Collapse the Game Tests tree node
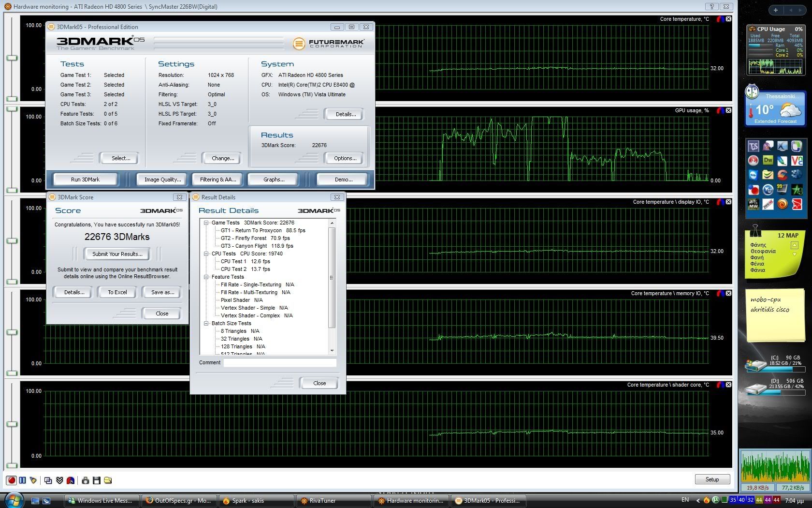This screenshot has width=812, height=508. pos(206,223)
